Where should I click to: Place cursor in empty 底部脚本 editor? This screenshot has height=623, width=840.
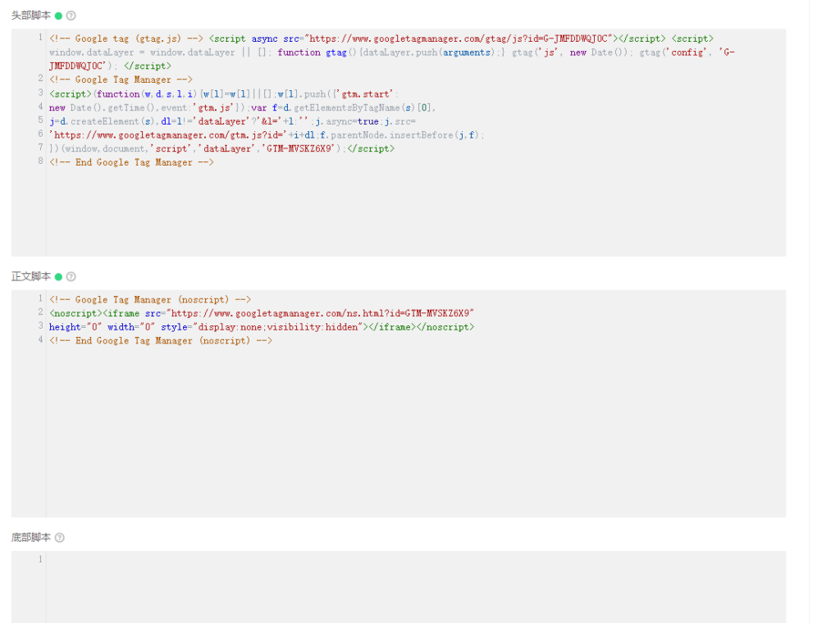click(410, 586)
